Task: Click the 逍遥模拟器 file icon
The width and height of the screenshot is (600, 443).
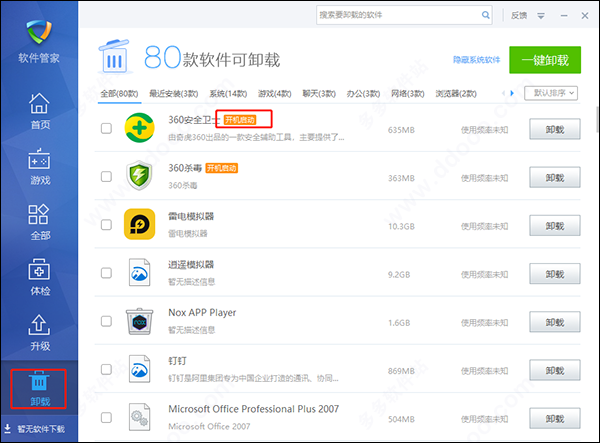Action: tap(140, 272)
